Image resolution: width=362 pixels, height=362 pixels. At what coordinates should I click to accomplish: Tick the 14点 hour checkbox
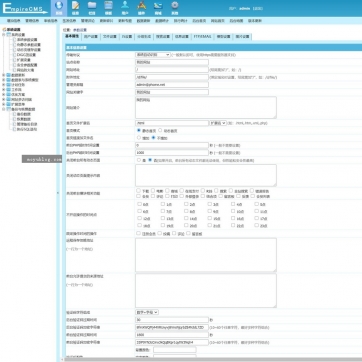click(x=186, y=218)
